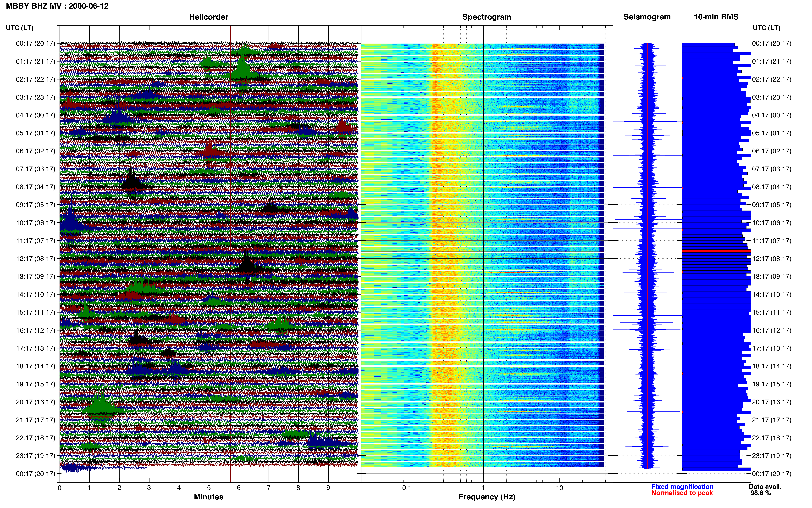
Task: Click '03:17 (23:17)' label beside the Helicorder
Action: pos(36,97)
